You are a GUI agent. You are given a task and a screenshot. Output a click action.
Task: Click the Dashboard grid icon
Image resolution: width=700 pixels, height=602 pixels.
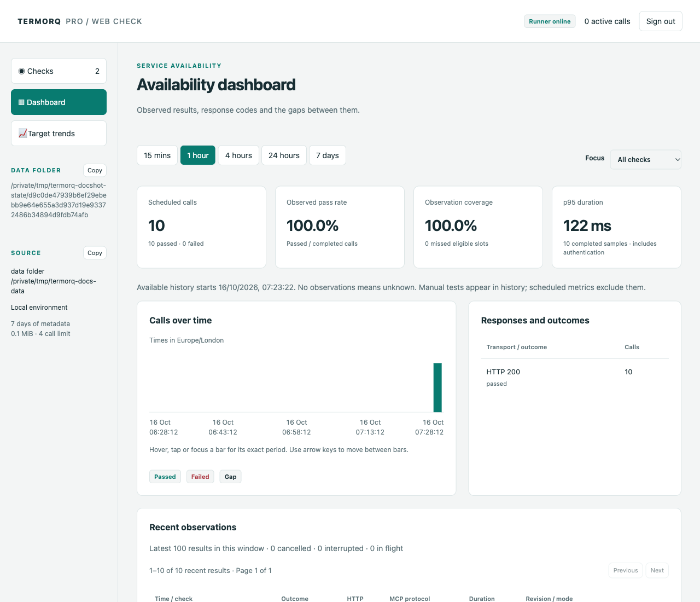click(x=21, y=102)
